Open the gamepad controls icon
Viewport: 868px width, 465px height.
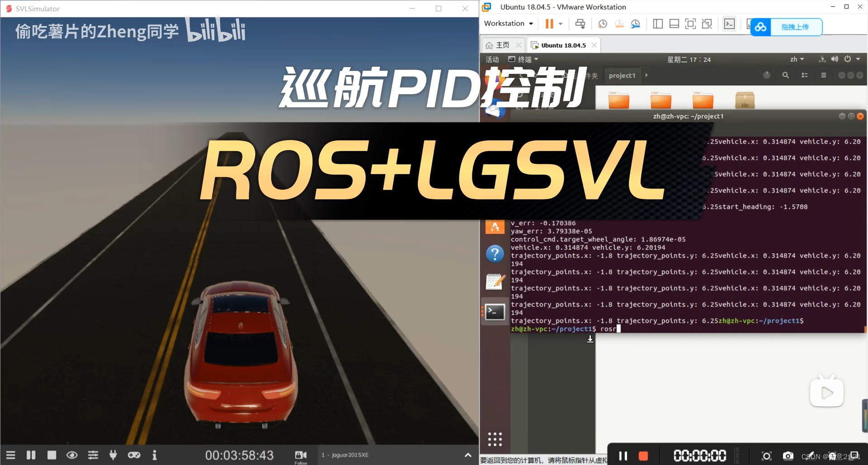[134, 455]
